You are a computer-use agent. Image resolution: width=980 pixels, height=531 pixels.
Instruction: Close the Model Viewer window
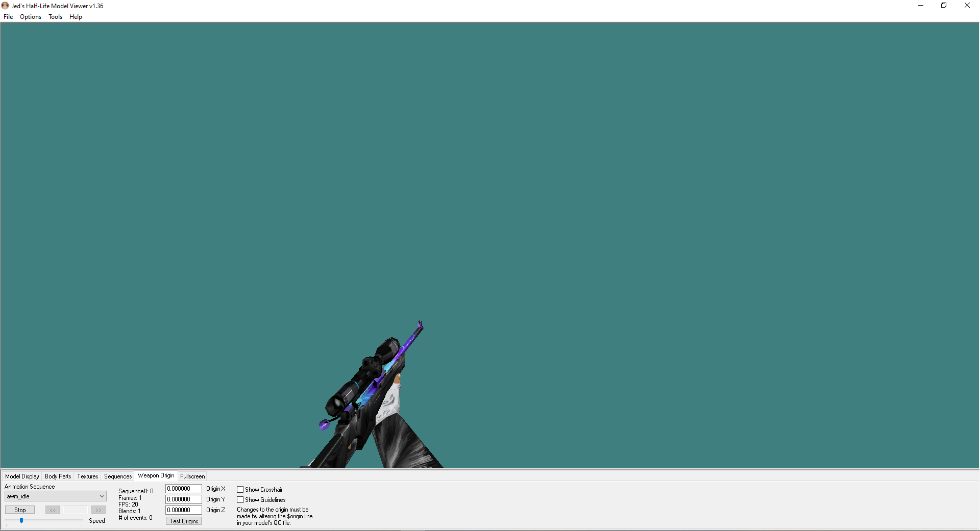tap(967, 6)
